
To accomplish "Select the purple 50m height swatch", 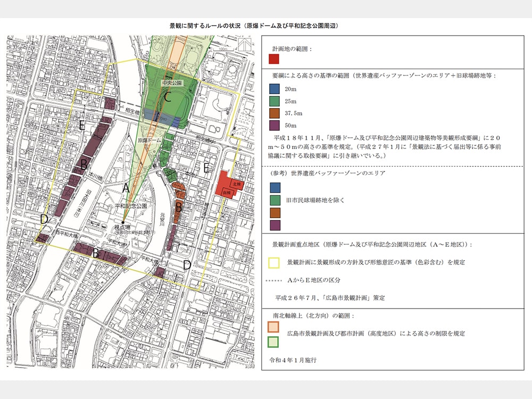I will (275, 126).
